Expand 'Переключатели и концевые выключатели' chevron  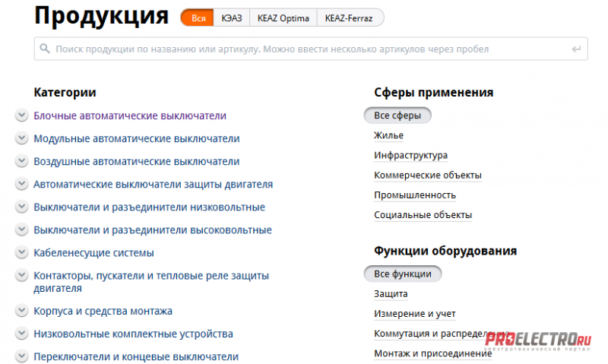tap(22, 356)
